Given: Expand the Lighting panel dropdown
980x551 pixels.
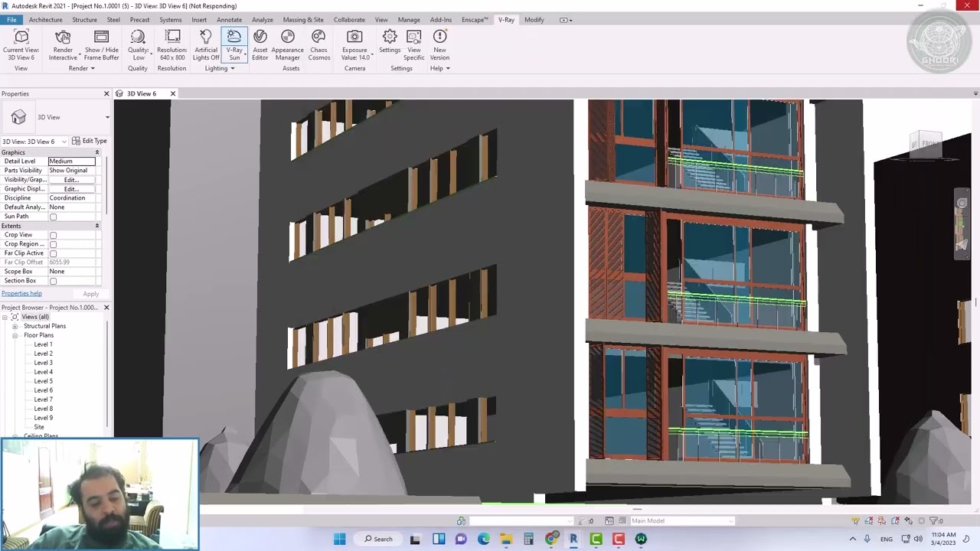Looking at the screenshot, I should [220, 69].
